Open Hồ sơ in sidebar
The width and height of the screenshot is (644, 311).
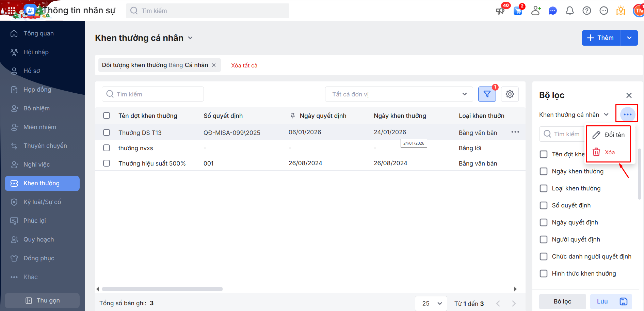(42, 71)
